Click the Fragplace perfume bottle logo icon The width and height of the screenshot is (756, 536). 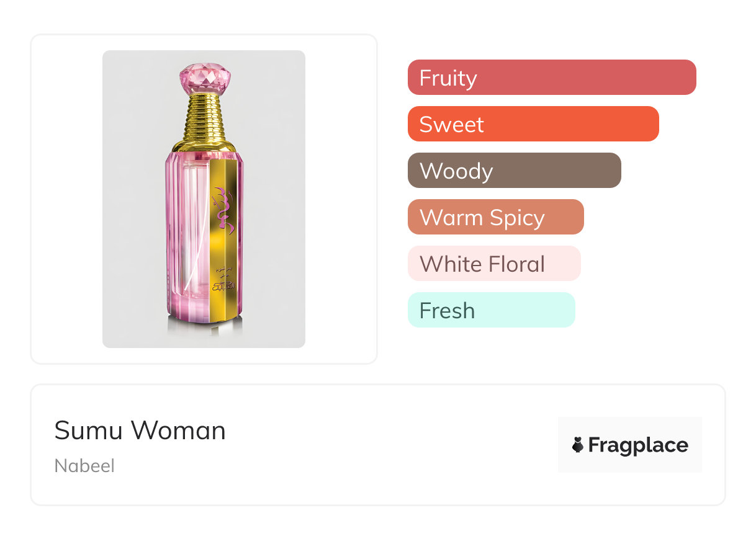click(x=578, y=445)
